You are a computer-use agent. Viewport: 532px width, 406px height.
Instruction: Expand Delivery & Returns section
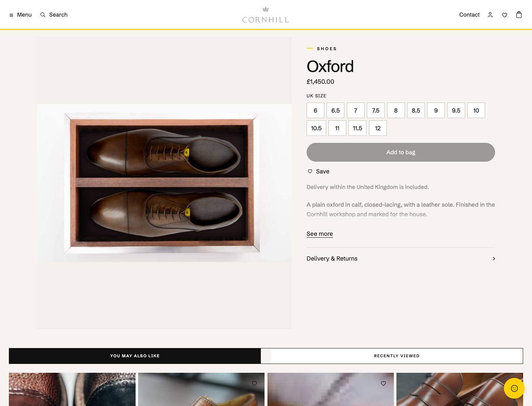[401, 258]
